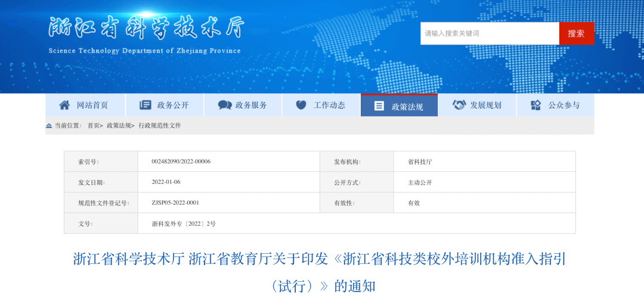Click the document icon beside 政务公开
The image size is (644, 298).
tap(145, 105)
